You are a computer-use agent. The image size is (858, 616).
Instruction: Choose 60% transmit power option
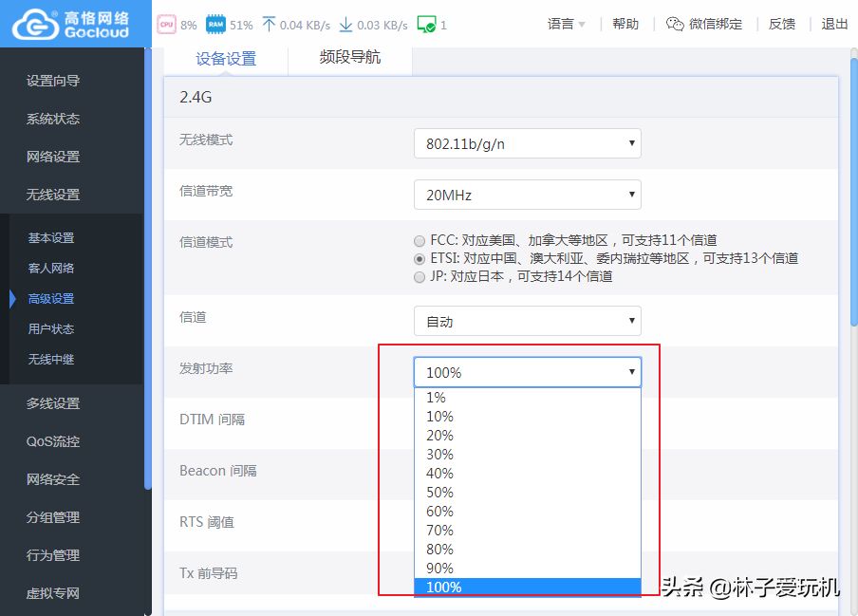528,511
